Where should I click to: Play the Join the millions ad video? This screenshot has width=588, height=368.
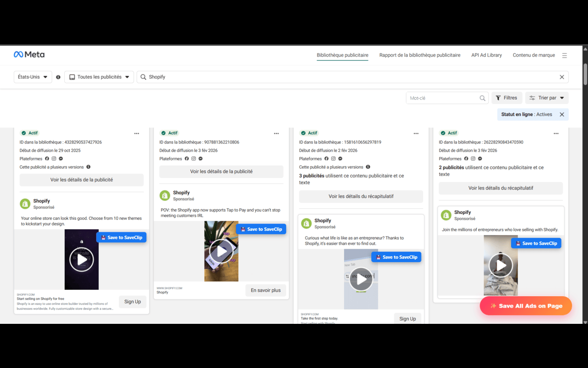501,265
